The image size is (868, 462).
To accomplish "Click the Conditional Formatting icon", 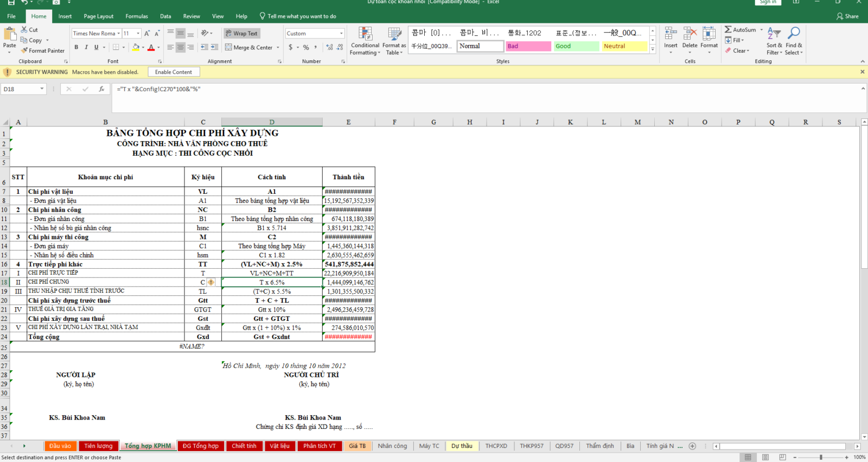I will tap(365, 34).
